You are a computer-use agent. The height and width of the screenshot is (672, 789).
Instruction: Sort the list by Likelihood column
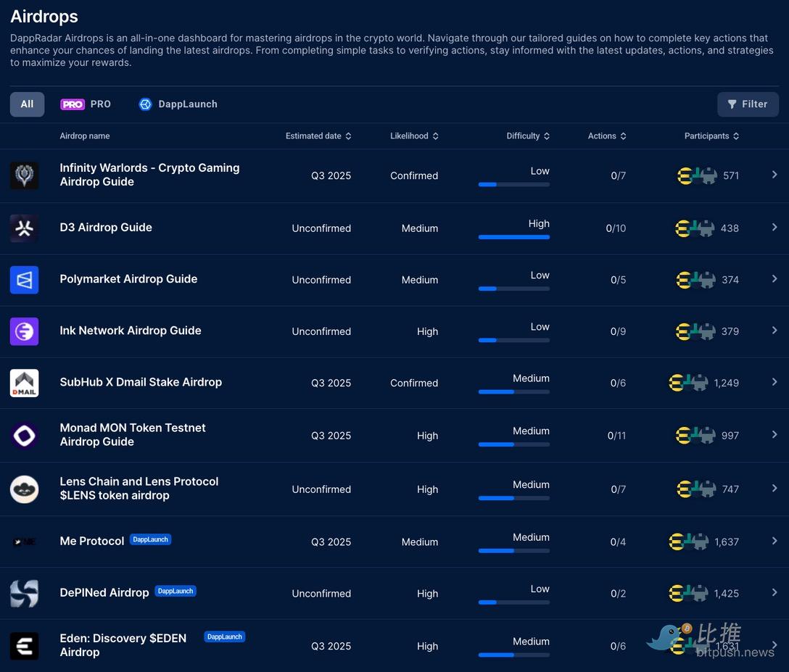point(414,136)
